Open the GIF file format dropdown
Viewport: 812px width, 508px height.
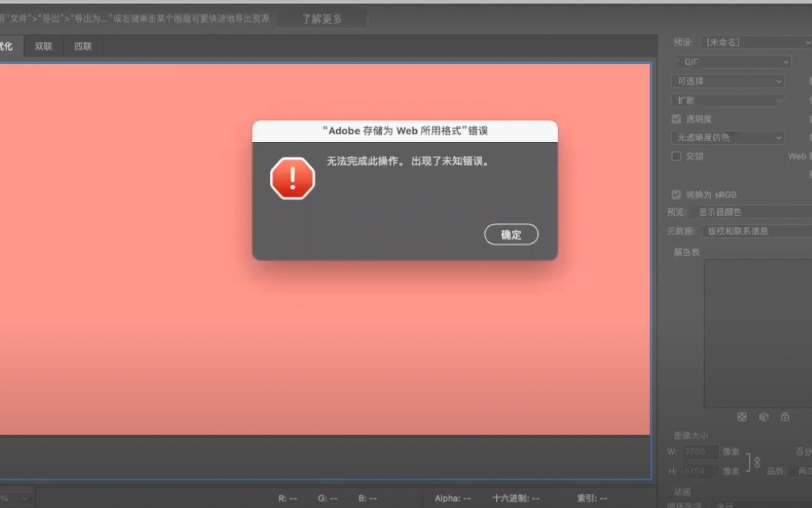tap(735, 62)
